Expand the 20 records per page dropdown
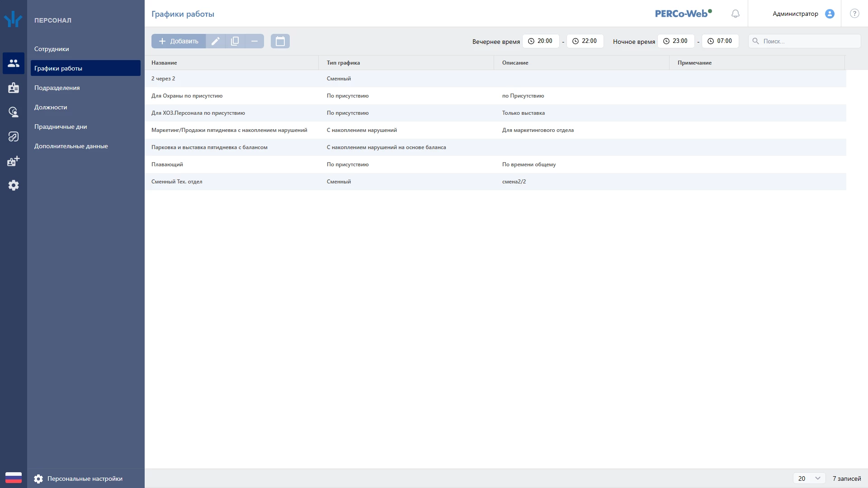Image resolution: width=868 pixels, height=488 pixels. click(809, 479)
